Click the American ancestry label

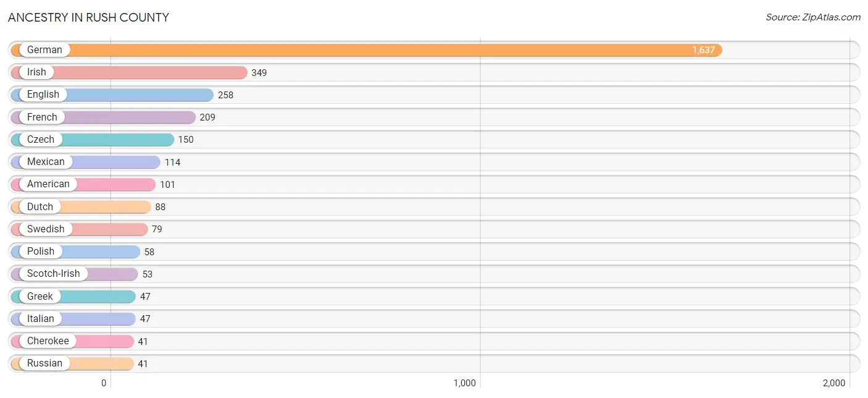pos(48,184)
